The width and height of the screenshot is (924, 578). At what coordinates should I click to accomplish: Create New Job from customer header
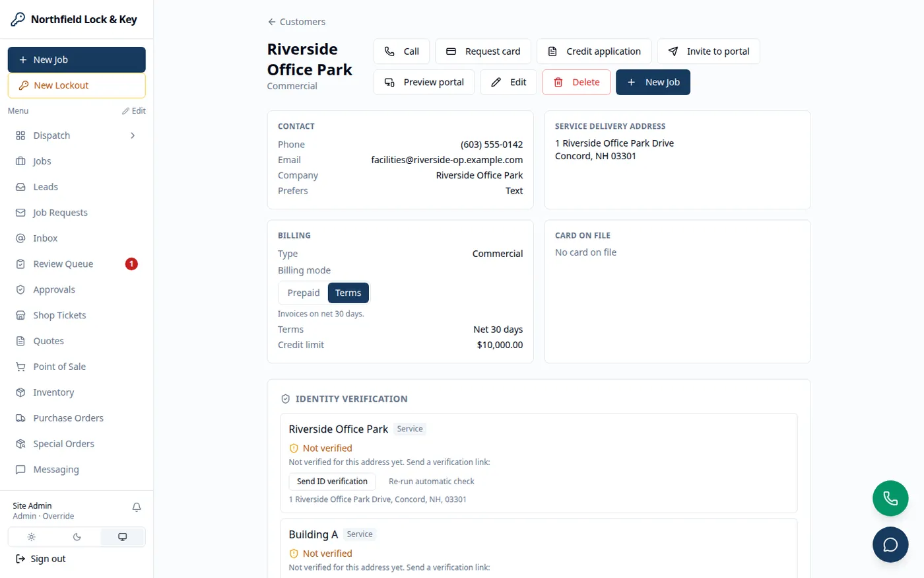pyautogui.click(x=653, y=83)
